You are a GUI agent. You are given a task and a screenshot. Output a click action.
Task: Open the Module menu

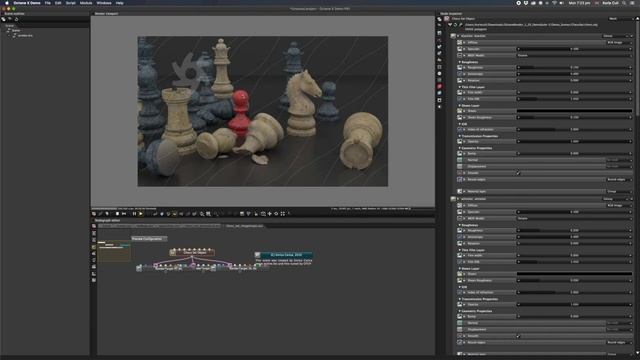pos(86,3)
